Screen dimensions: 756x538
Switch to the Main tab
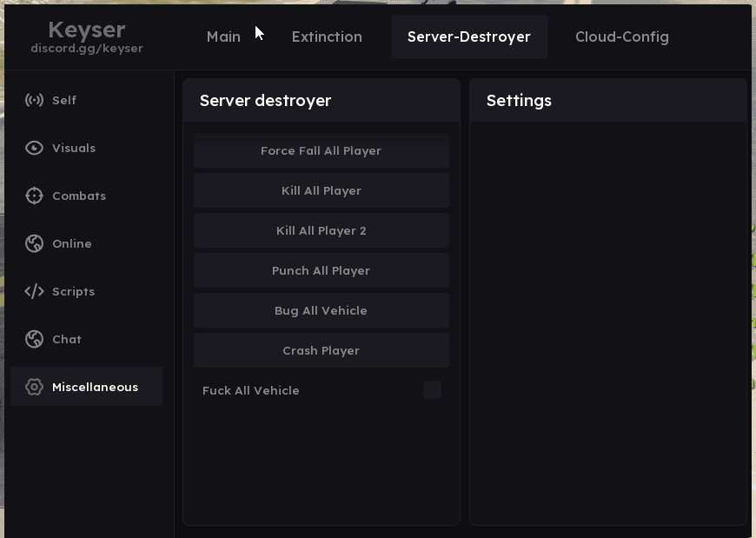point(223,37)
